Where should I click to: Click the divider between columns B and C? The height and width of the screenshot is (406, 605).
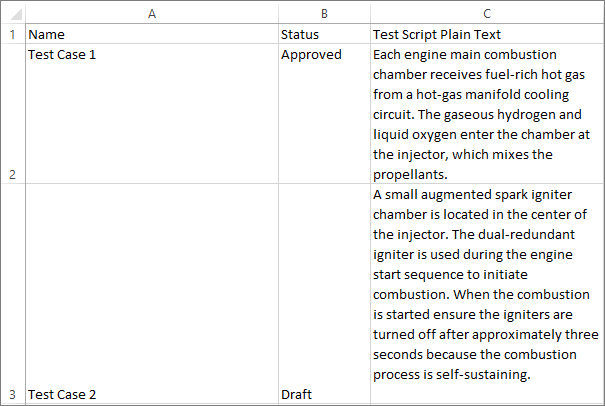[370, 13]
